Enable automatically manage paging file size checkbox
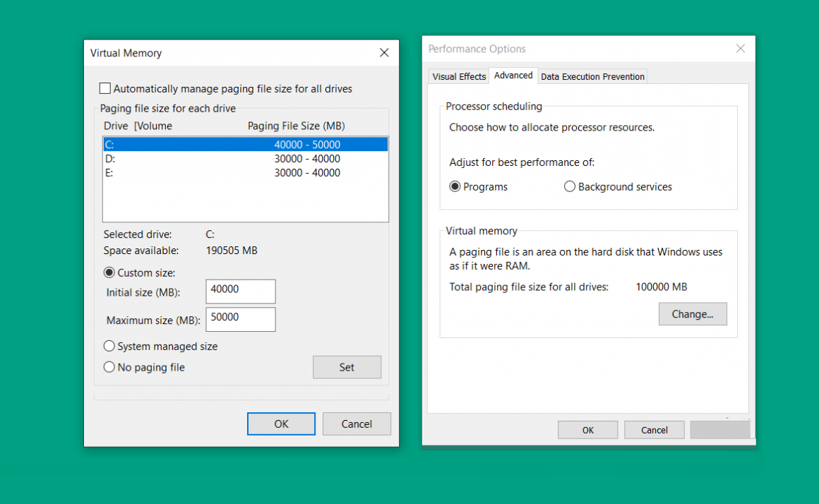The height and width of the screenshot is (504, 819). (105, 88)
